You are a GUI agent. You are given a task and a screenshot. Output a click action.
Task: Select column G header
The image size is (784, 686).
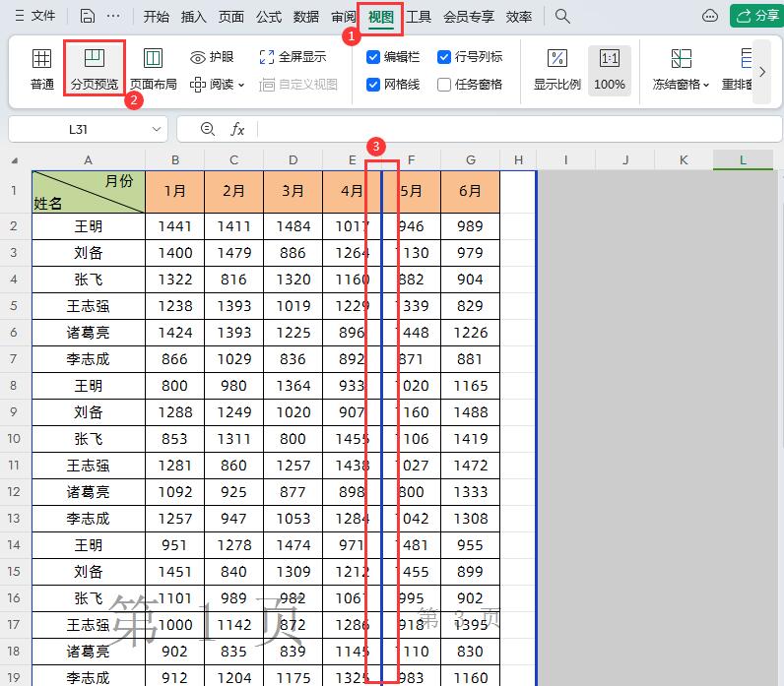[471, 159]
